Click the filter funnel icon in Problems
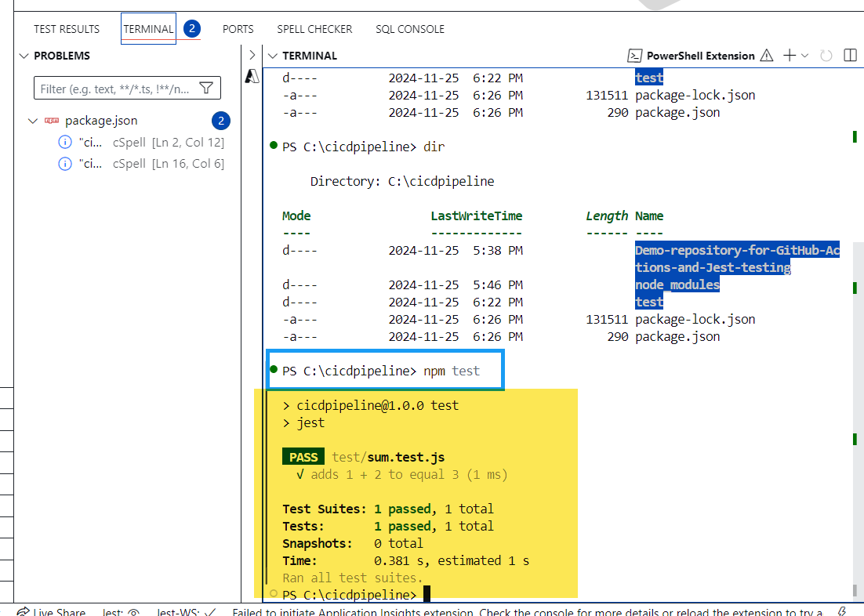This screenshot has height=616, width=864. (206, 89)
